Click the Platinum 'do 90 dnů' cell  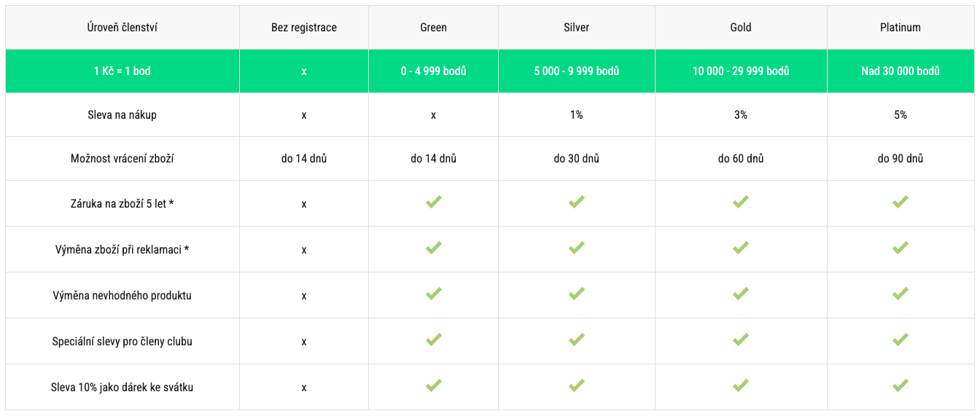coord(901,159)
